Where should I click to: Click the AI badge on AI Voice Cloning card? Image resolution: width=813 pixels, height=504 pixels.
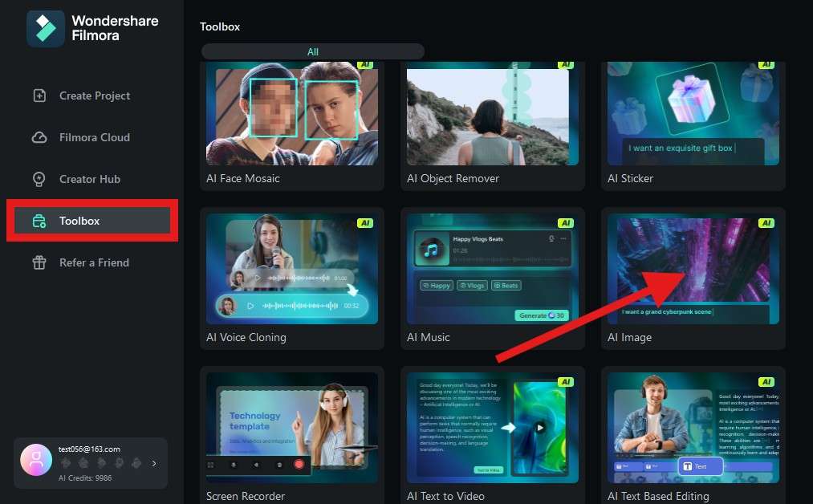point(365,223)
